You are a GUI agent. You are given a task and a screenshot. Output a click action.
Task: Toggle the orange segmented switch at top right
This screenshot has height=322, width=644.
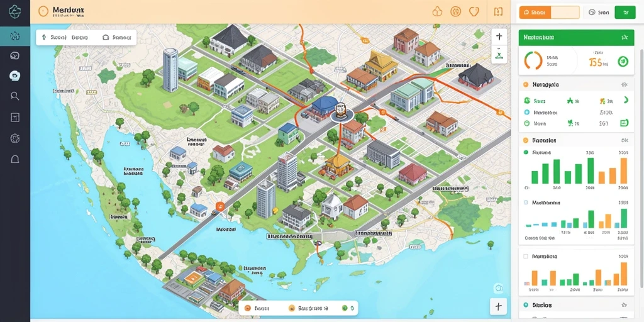point(549,13)
